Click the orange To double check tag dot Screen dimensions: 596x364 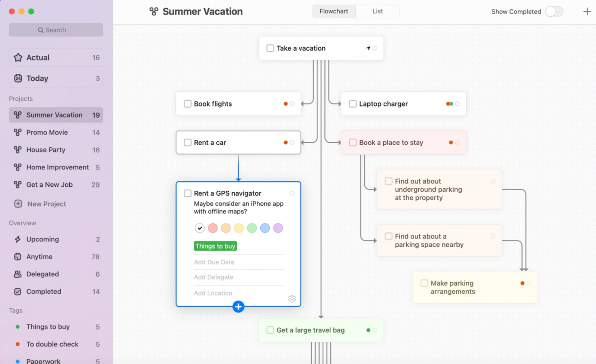point(18,344)
